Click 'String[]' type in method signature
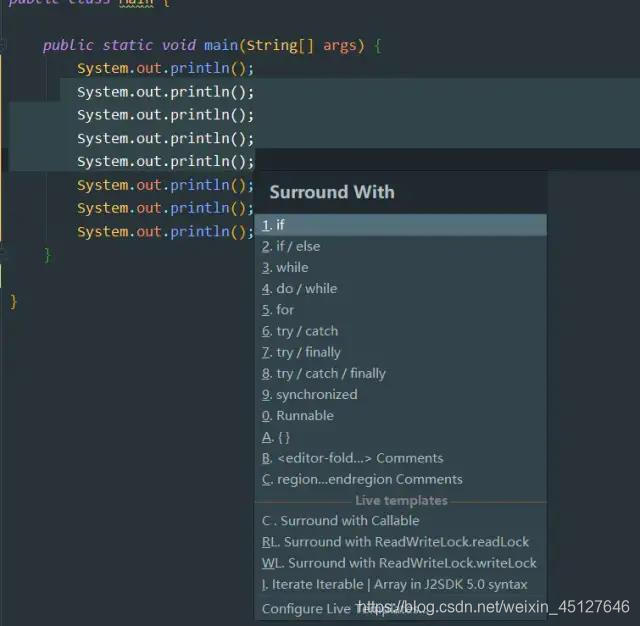 [280, 45]
